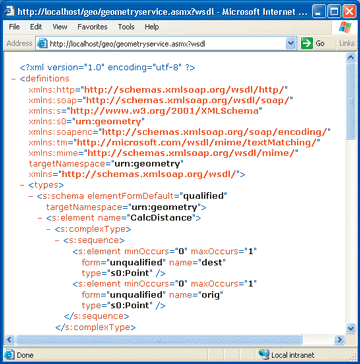The width and height of the screenshot is (360, 364).
Task: Click the Go button
Action: [x=313, y=43]
